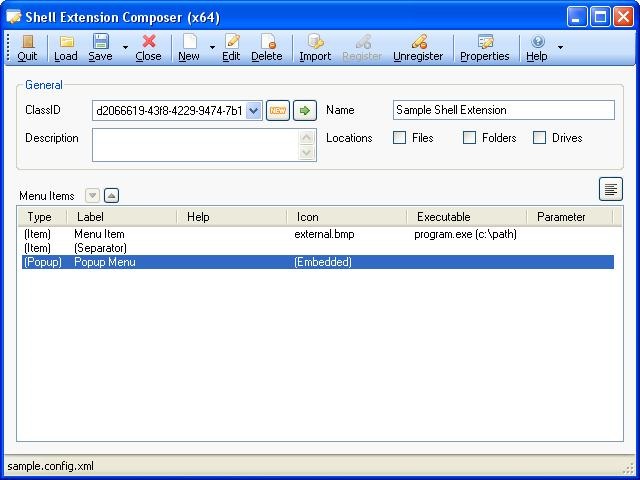Click Description scrollbar down arrow

307,153
